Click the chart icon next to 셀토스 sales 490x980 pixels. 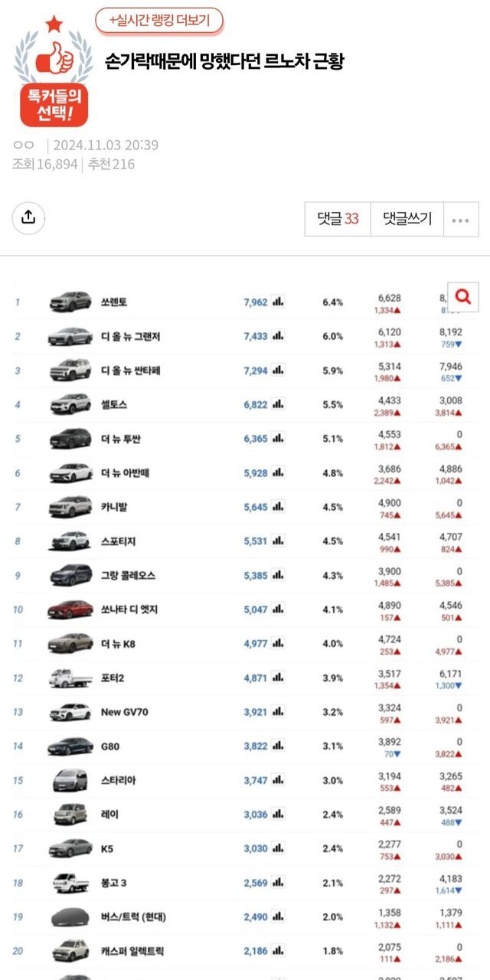[277, 404]
